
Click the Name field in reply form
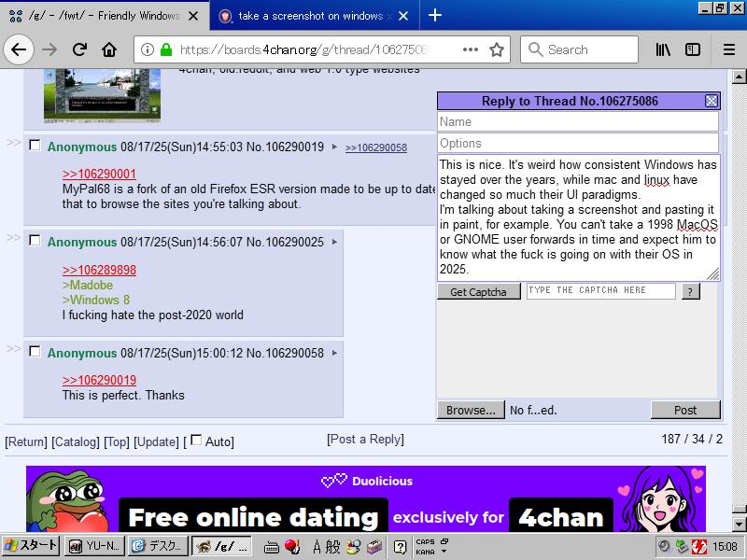pos(578,121)
